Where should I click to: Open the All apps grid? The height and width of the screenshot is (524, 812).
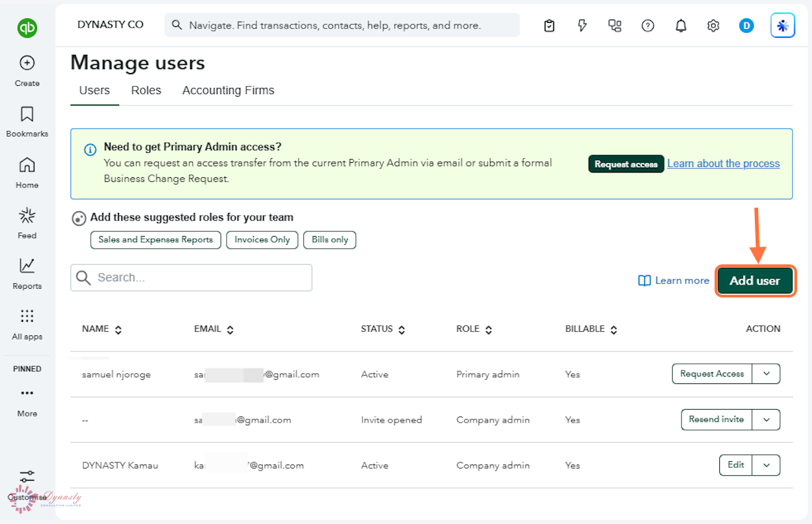tap(27, 325)
